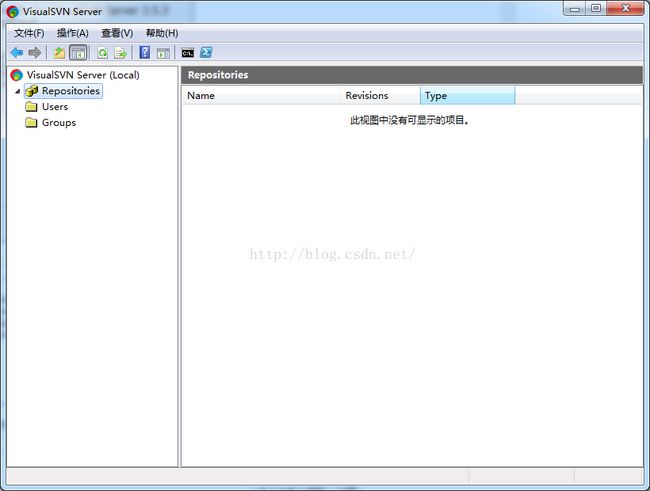Viewport: 650px width, 491px height.
Task: Collapse the Repositories tree node arrow
Action: tap(17, 91)
